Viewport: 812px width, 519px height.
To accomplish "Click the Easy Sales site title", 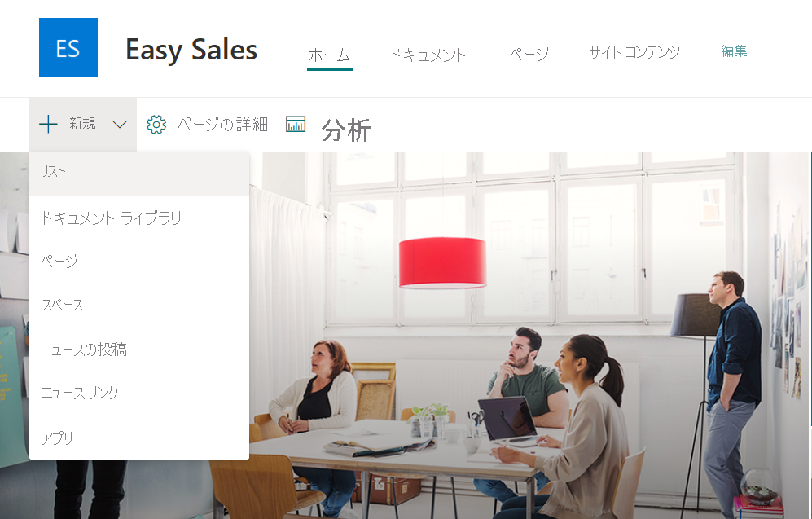I will pyautogui.click(x=191, y=51).
